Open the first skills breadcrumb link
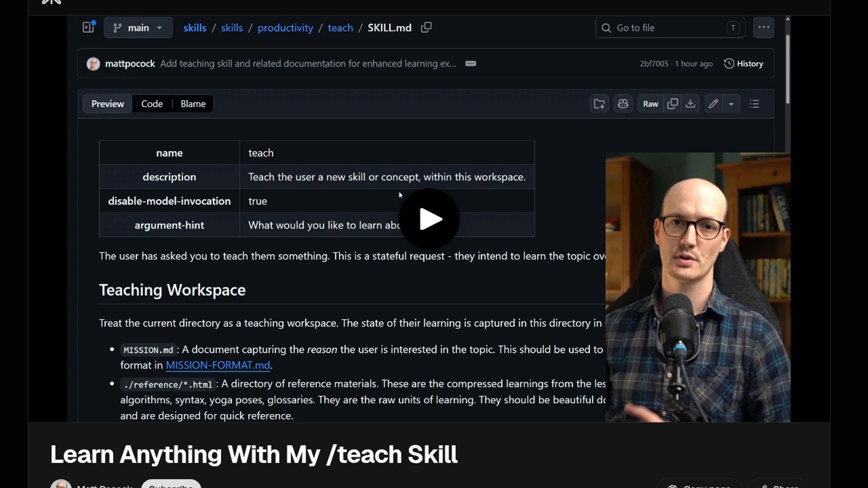 pos(195,28)
